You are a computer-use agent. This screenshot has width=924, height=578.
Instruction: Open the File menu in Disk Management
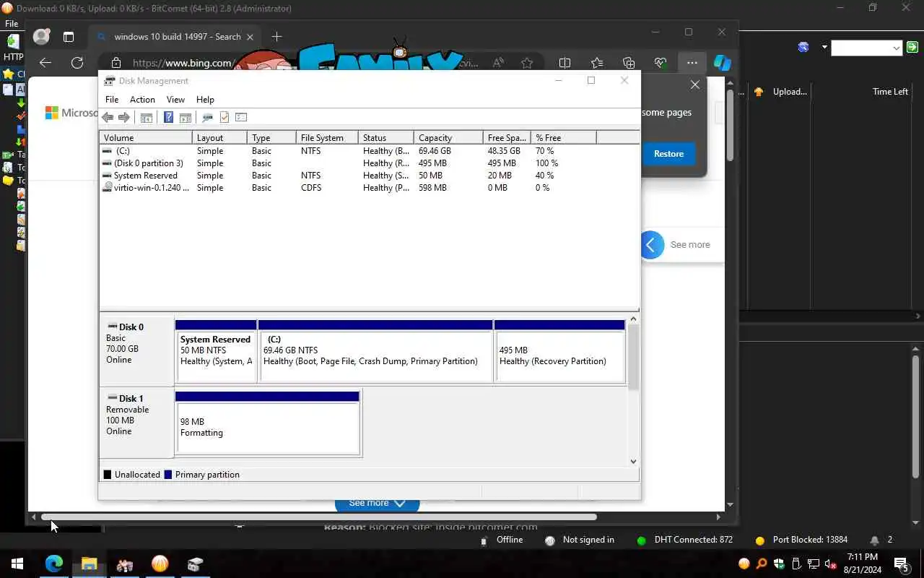pos(112,100)
